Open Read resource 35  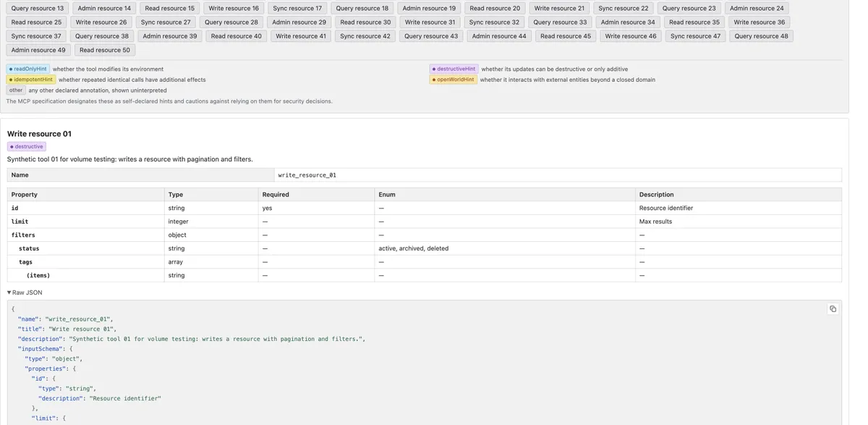tap(694, 22)
